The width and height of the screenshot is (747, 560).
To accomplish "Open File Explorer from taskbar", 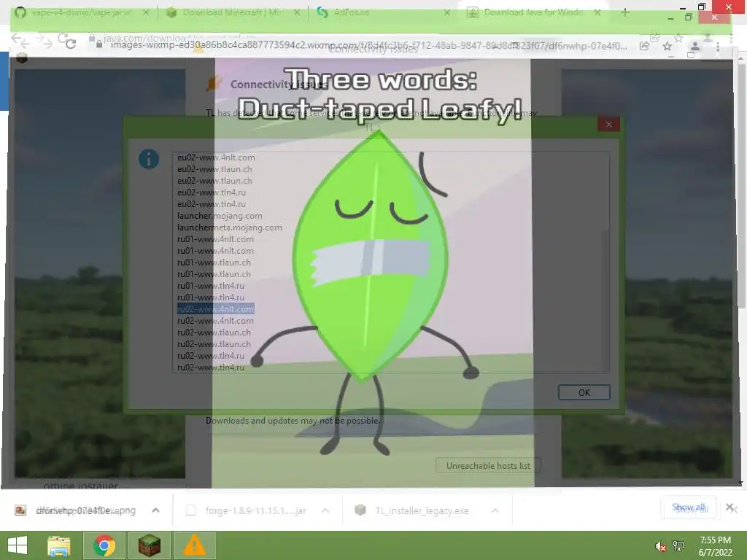I will pos(58,545).
